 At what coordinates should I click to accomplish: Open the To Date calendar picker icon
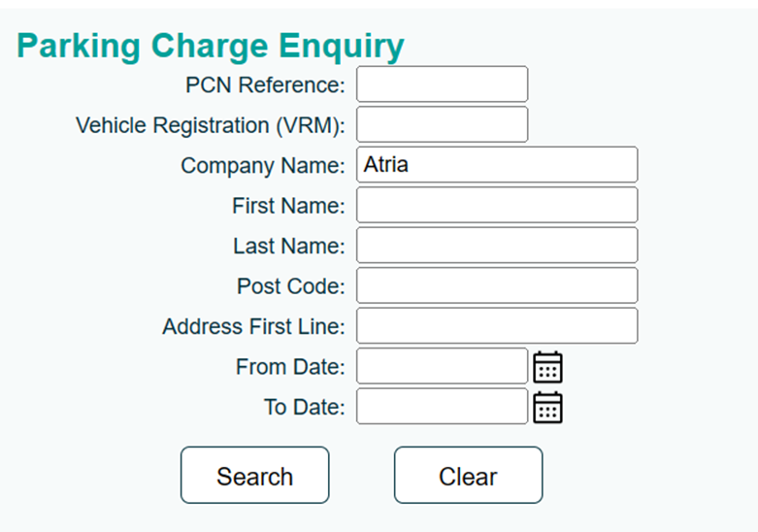click(x=547, y=407)
